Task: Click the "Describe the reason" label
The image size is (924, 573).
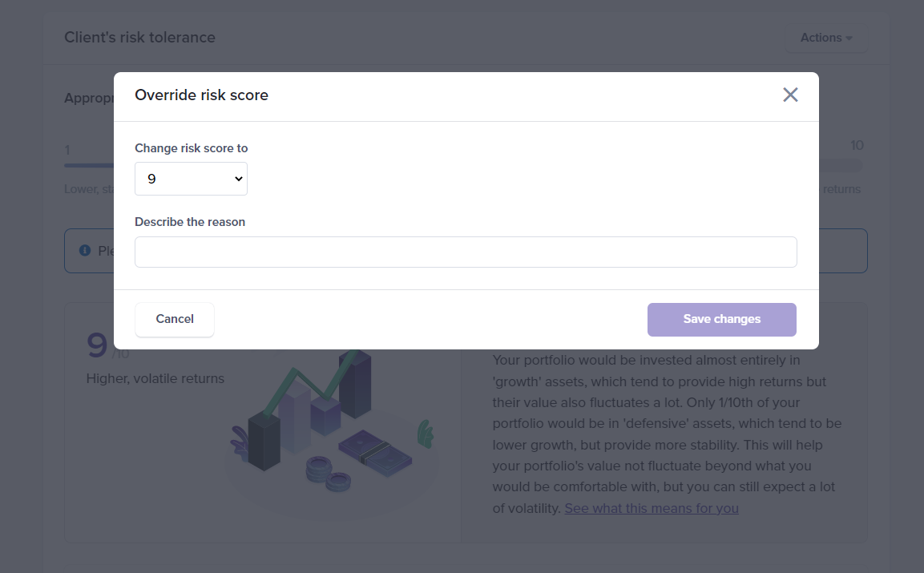Action: coord(190,221)
